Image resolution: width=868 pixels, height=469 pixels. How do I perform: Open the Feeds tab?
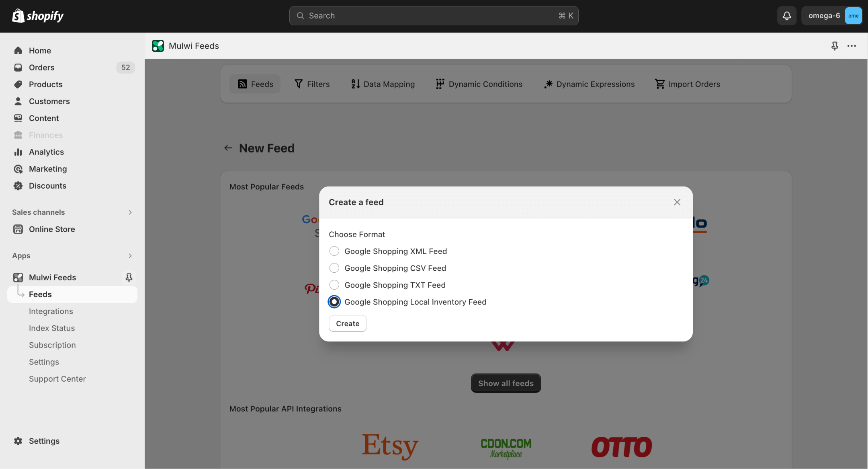pyautogui.click(x=255, y=84)
